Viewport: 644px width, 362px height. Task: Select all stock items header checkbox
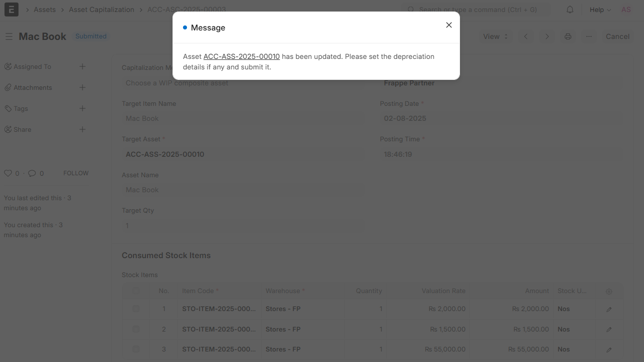point(136,291)
